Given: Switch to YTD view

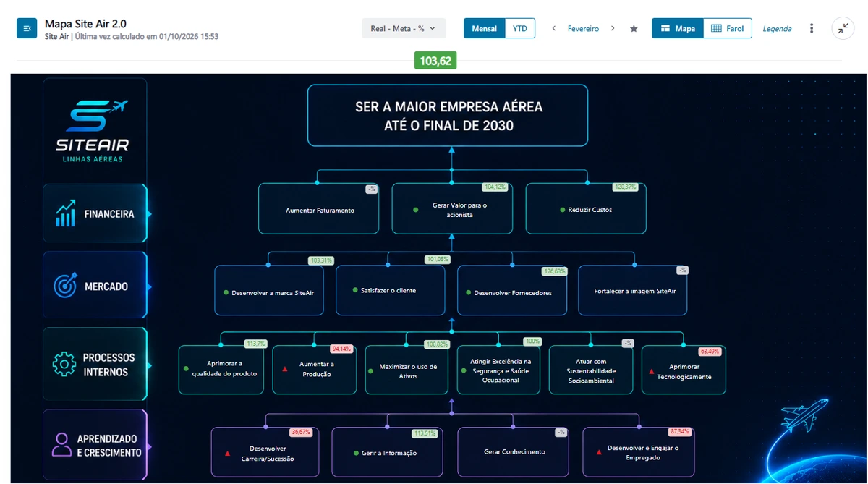Looking at the screenshot, I should [x=519, y=28].
